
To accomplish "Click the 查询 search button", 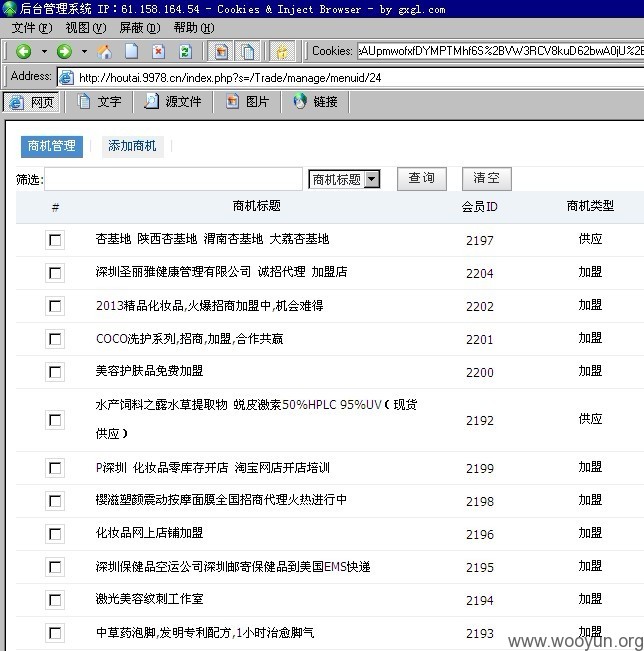I will [421, 179].
